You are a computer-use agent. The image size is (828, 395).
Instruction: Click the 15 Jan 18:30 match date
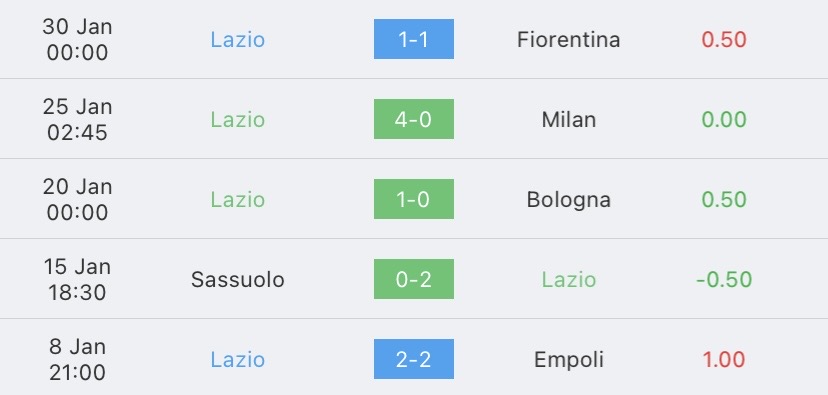point(77,279)
